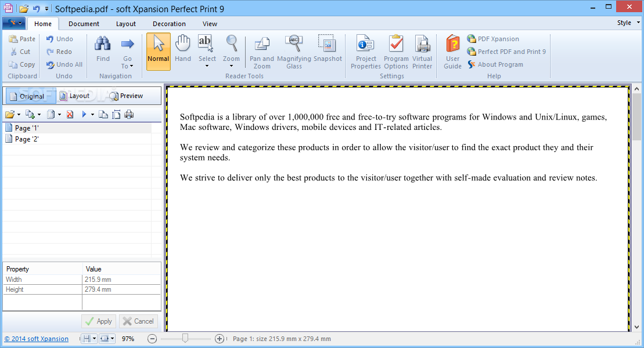
Task: Open the fit width dropdown in status bar
Action: [x=113, y=339]
